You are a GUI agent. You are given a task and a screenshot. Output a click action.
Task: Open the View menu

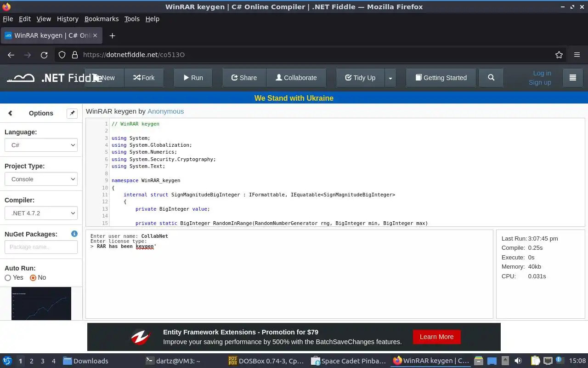point(44,19)
